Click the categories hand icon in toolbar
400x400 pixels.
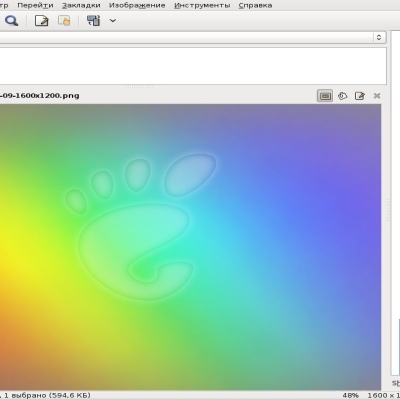click(x=64, y=21)
